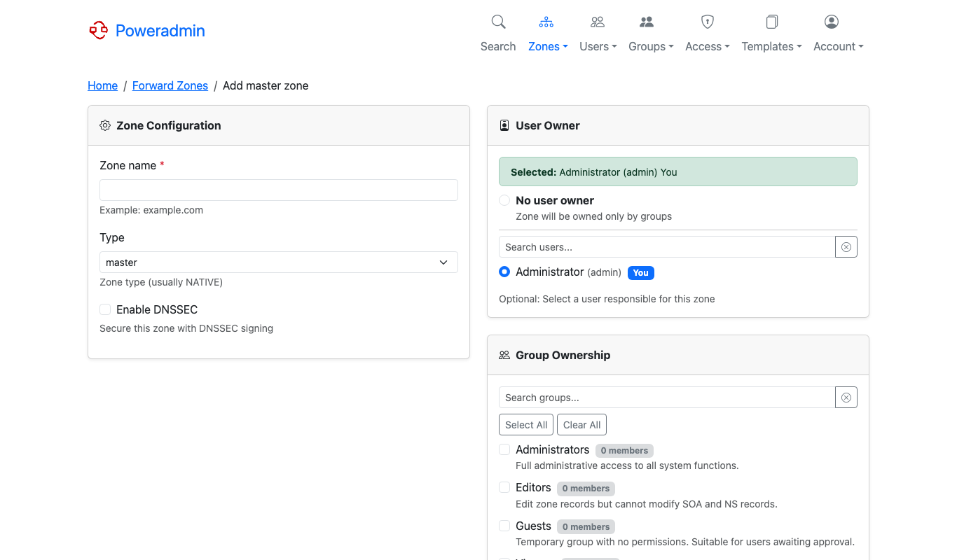Clear the user search field
The height and width of the screenshot is (560, 957).
pos(846,247)
